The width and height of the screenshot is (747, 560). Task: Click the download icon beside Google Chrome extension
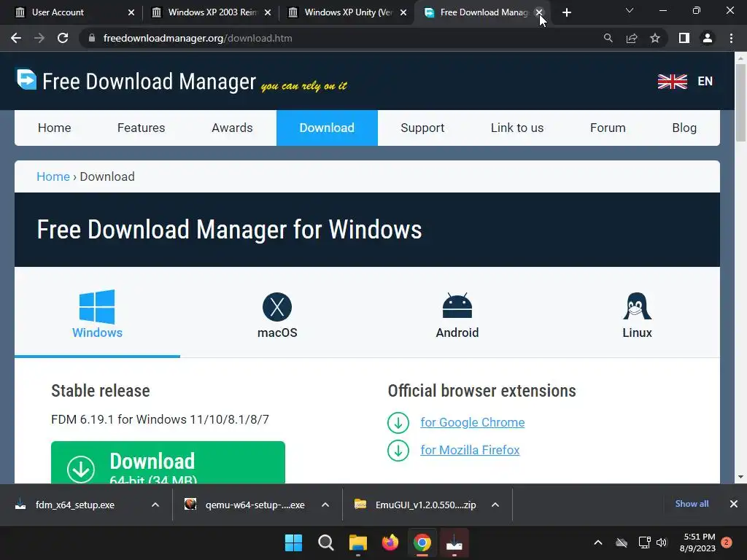(x=398, y=422)
